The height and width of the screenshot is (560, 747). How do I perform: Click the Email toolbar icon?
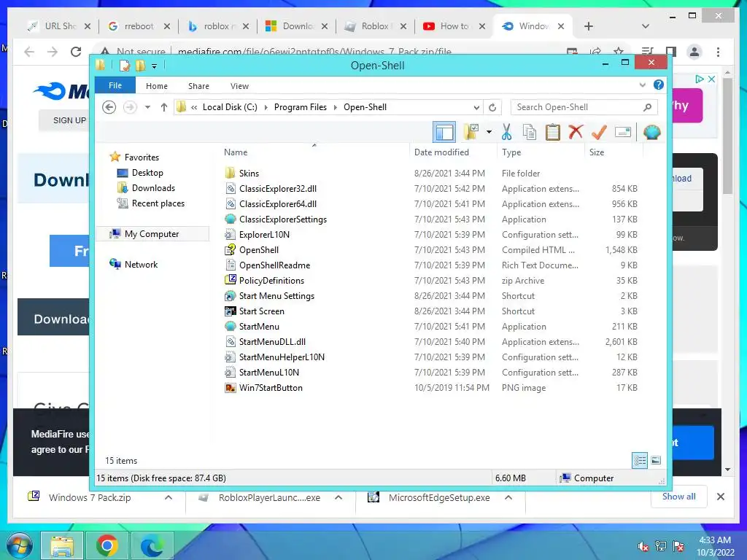623,132
